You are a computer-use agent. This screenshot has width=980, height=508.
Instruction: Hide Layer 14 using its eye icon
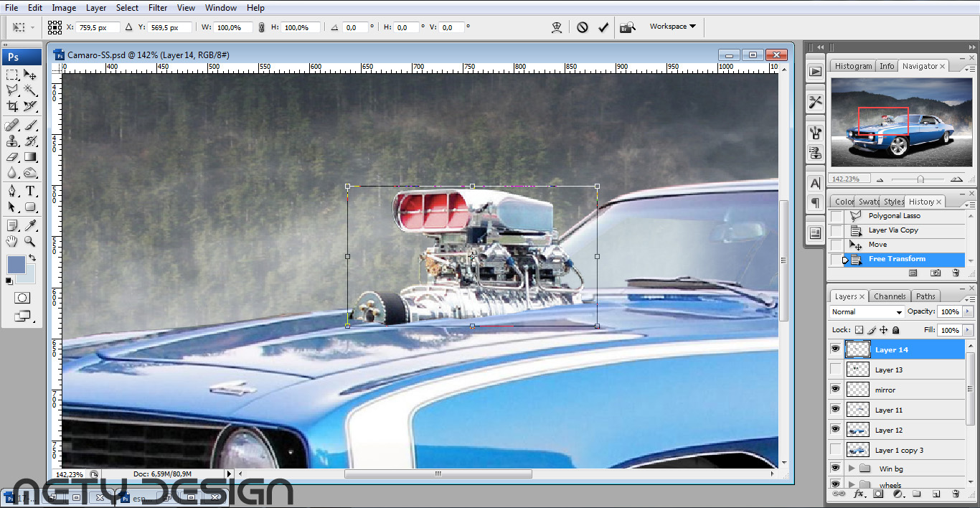(x=835, y=349)
